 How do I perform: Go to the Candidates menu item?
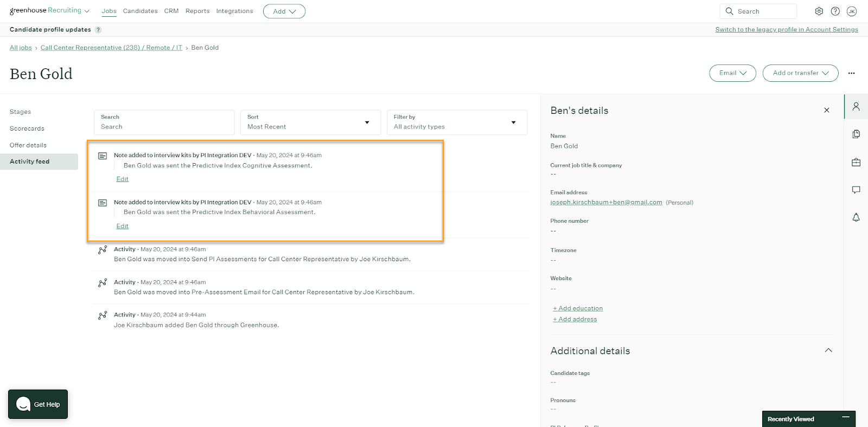coord(140,11)
